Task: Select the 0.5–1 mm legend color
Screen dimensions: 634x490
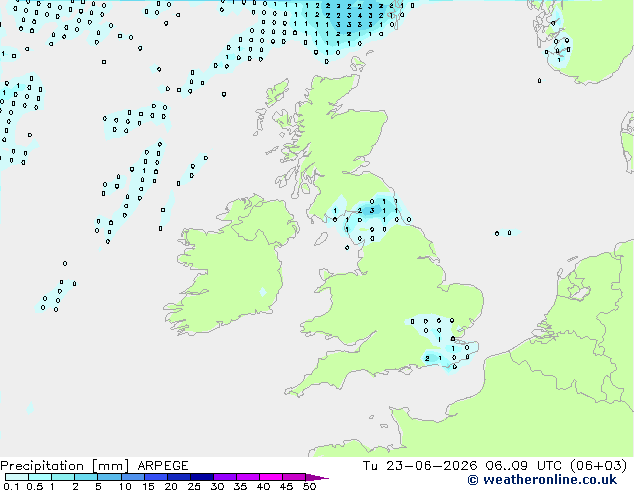Action: click(x=40, y=477)
